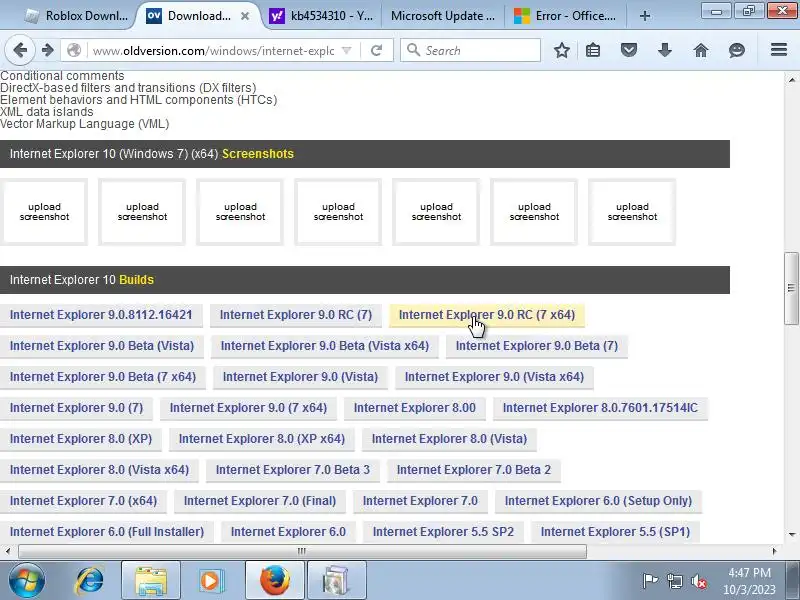The image size is (800, 600).
Task: Close the oldversion Download tab
Action: click(245, 16)
